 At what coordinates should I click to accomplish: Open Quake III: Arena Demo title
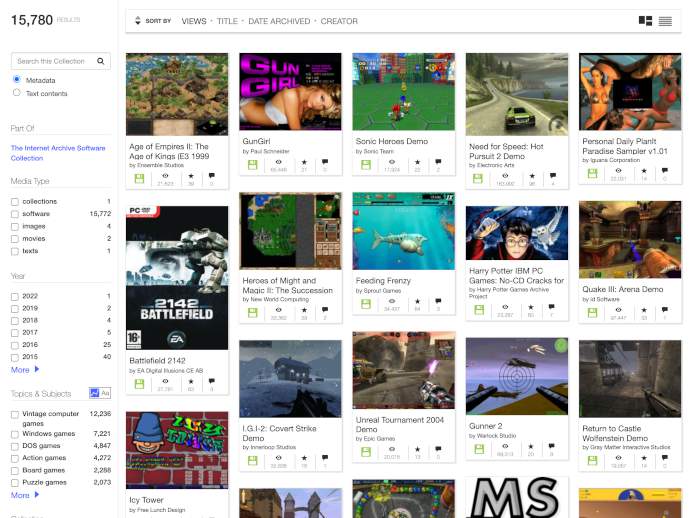tap(622, 289)
